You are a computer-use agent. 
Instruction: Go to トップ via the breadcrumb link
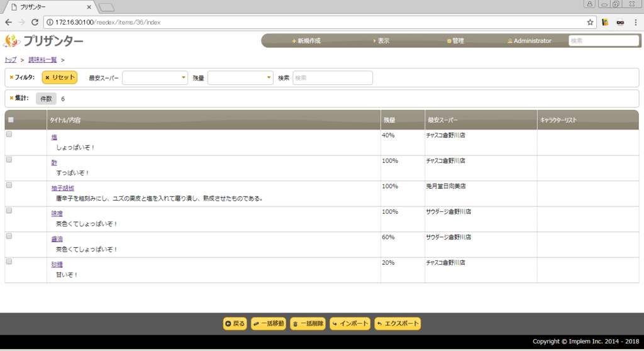(10, 60)
